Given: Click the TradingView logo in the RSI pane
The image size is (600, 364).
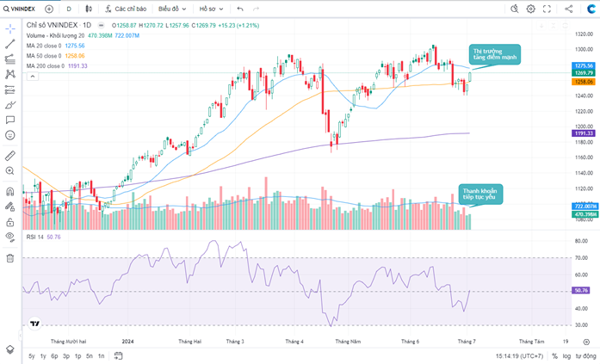Looking at the screenshot, I should click(x=34, y=324).
